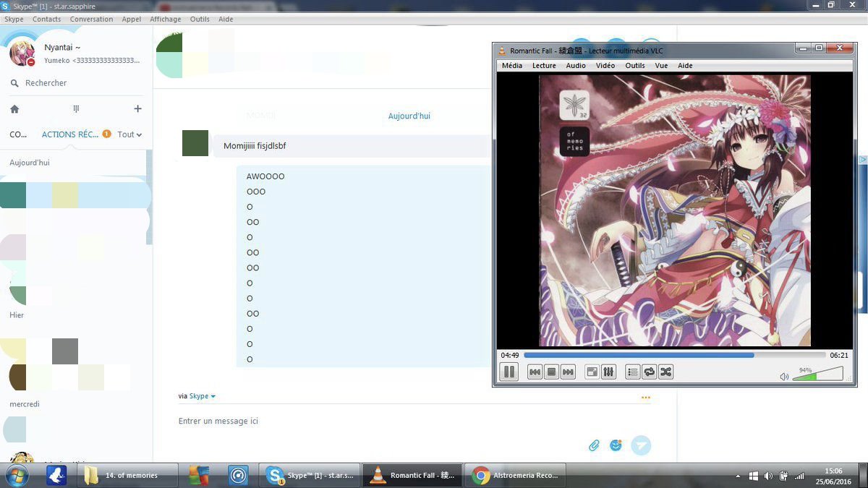The height and width of the screenshot is (488, 868).
Task: Click the system tray volume icon
Action: click(x=768, y=476)
